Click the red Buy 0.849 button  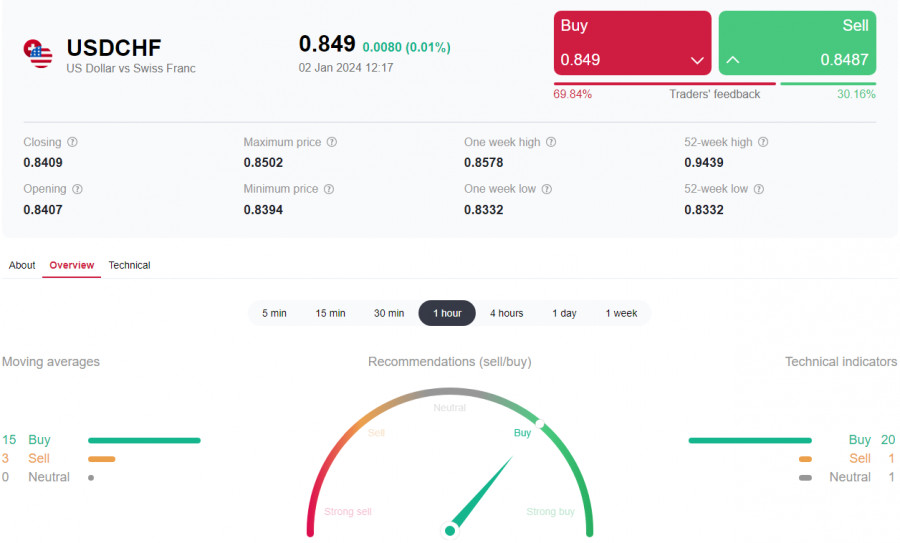[633, 43]
